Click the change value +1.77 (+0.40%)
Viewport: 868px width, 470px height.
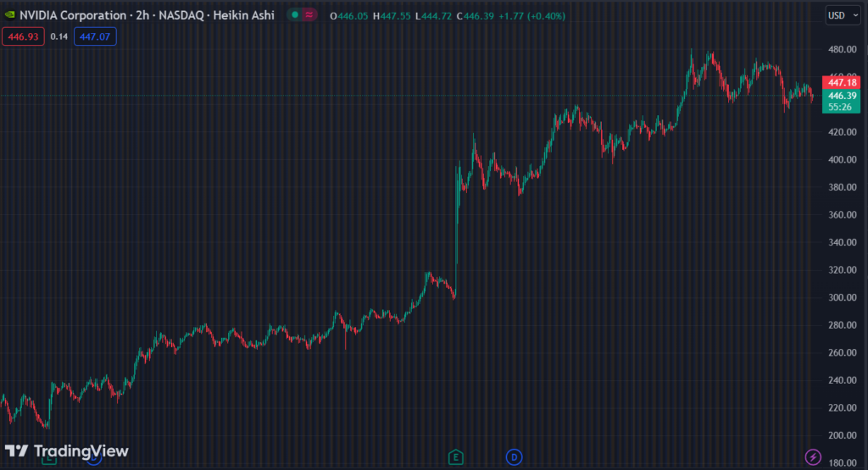[532, 16]
